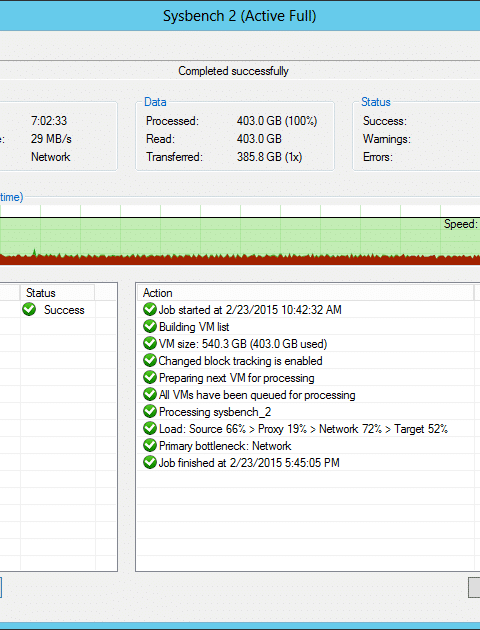Screen dimensions: 480x630
Task: Select the 'Processing sysbench_2' row
Action: 306,411
